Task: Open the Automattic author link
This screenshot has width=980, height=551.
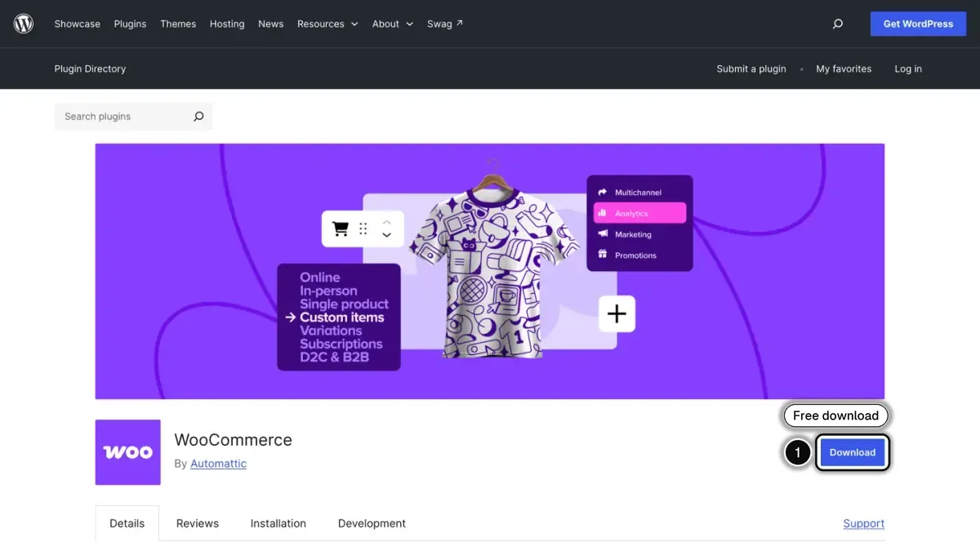Action: 218,464
